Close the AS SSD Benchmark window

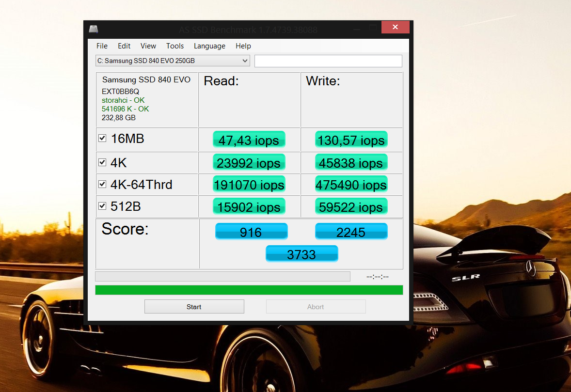(x=396, y=27)
